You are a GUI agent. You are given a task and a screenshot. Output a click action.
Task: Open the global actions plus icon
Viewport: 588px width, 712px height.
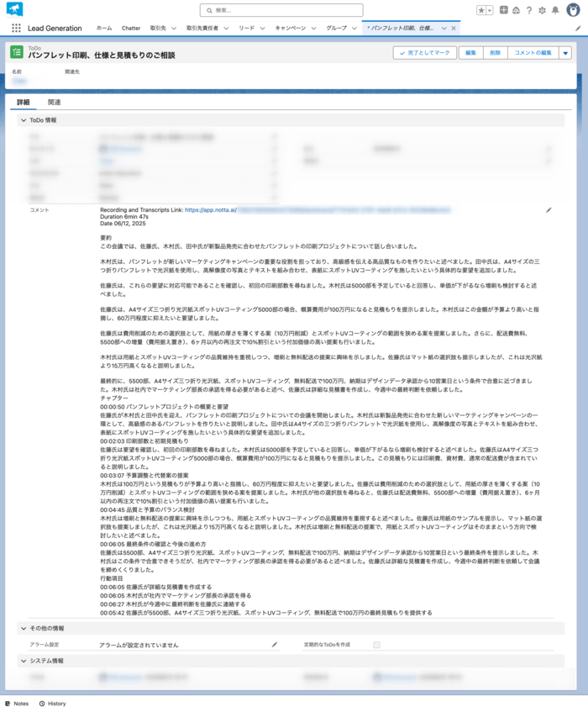point(504,9)
